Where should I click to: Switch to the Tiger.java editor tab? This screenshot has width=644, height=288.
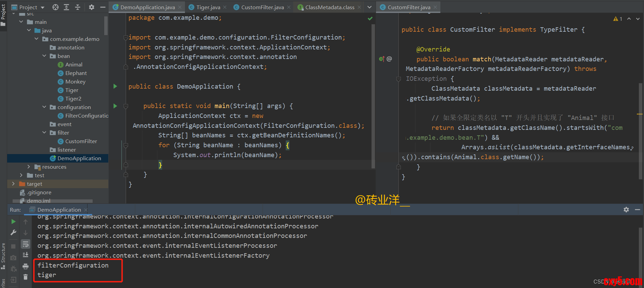click(208, 7)
